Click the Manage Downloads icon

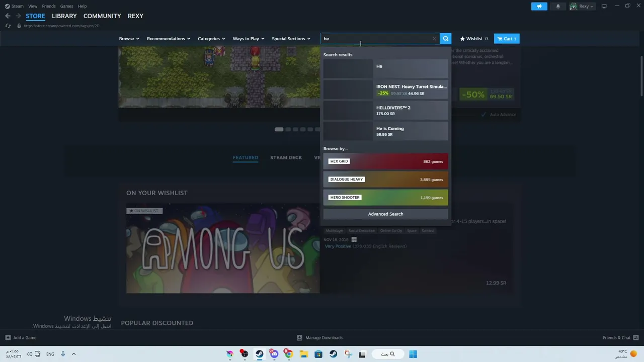point(299,338)
